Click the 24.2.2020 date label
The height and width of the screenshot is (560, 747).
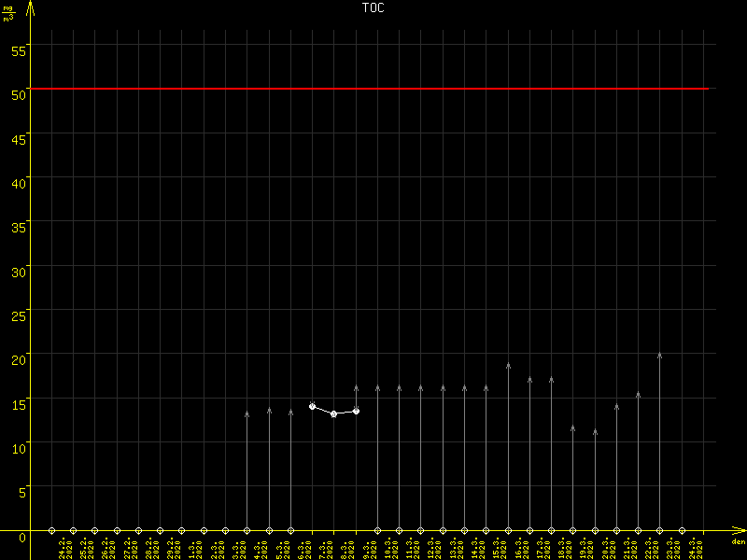pyautogui.click(x=63, y=548)
